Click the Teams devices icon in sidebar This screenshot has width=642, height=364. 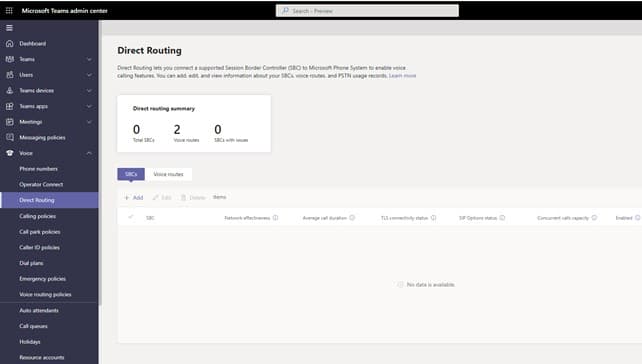(10, 90)
